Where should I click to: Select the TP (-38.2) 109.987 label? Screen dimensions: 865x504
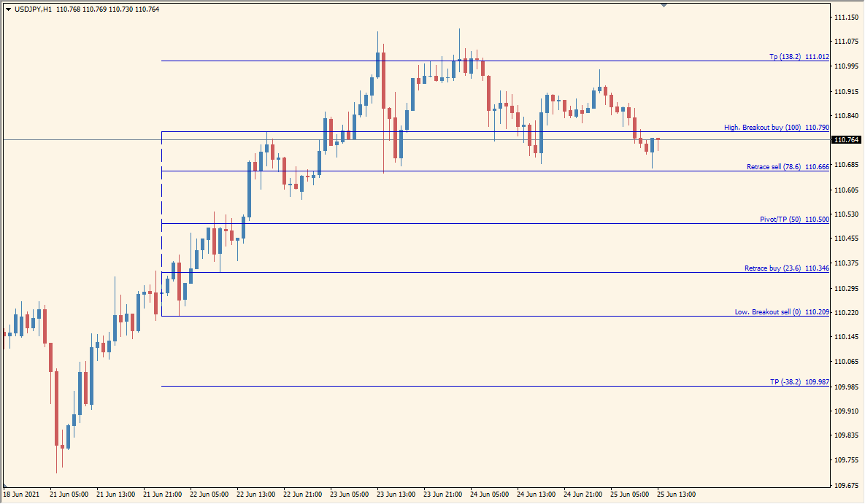(x=799, y=382)
